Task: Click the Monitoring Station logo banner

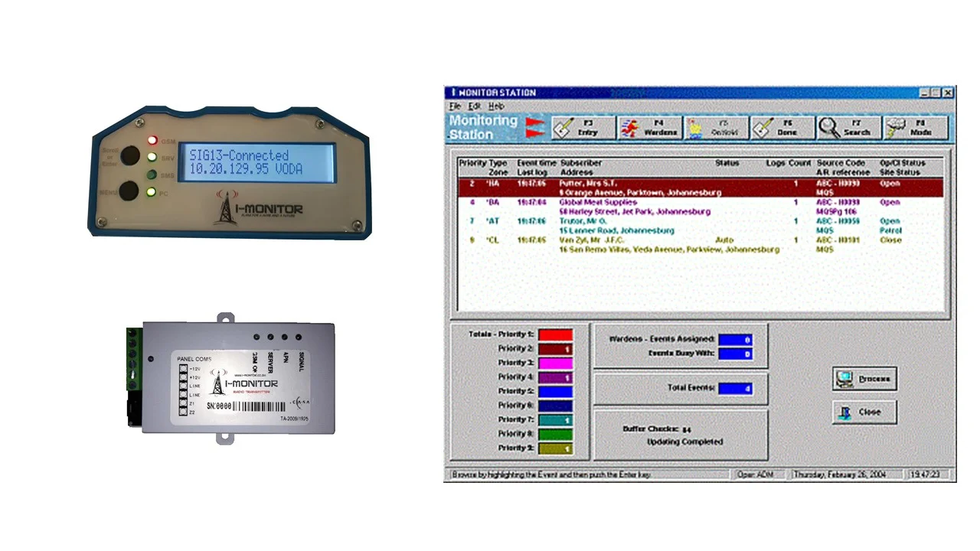Action: click(484, 128)
